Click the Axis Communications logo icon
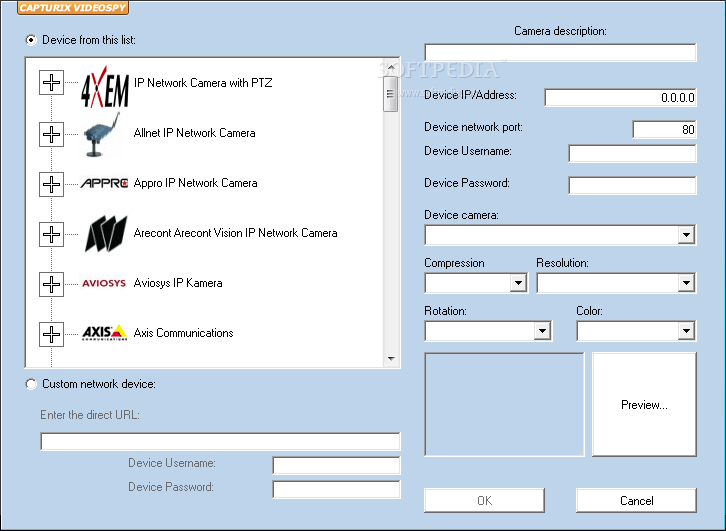The height and width of the screenshot is (531, 726). click(x=104, y=332)
